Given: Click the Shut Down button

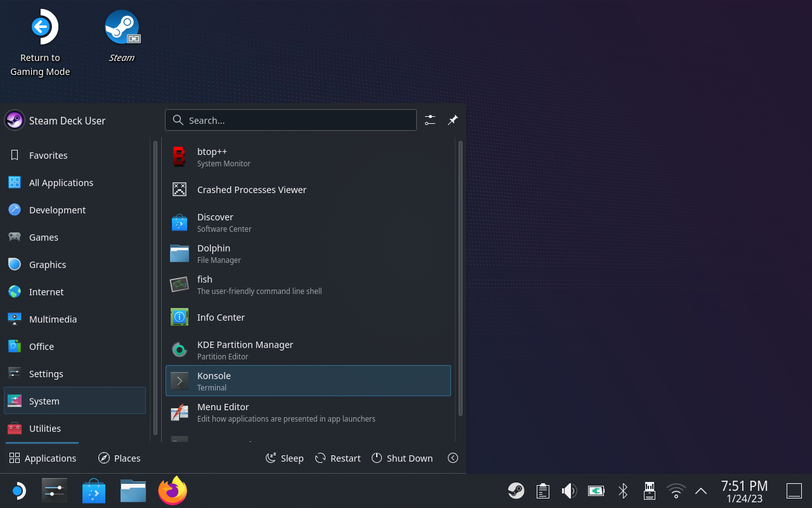Looking at the screenshot, I should [x=402, y=458].
